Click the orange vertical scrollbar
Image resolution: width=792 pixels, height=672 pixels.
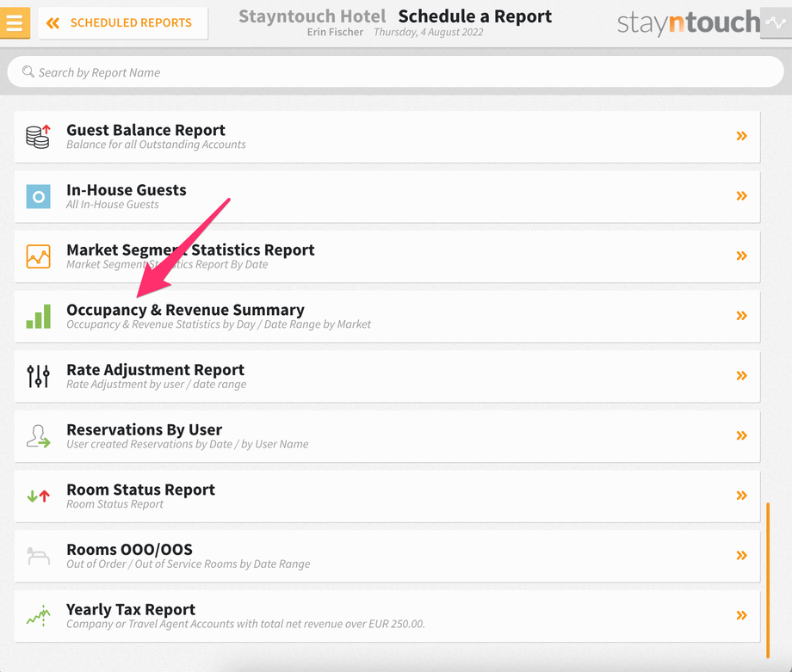[x=768, y=581]
